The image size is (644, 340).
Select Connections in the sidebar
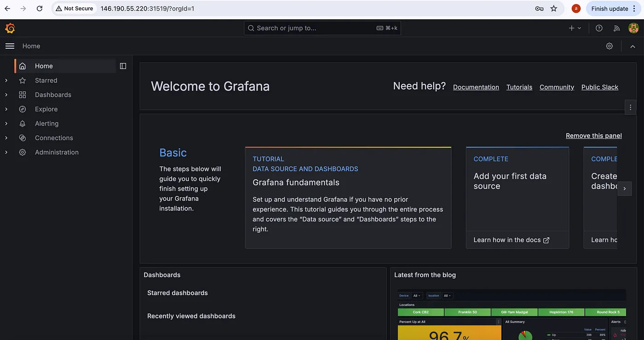point(54,138)
